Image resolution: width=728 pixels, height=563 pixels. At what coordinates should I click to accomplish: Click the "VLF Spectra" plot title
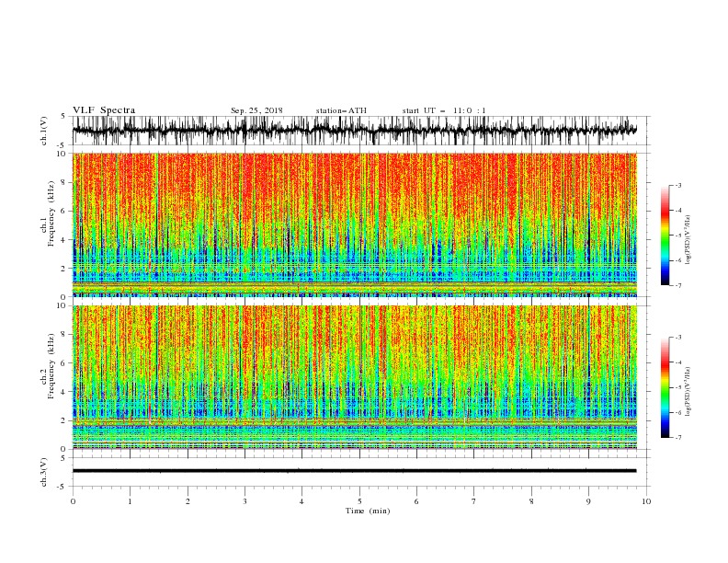coord(104,110)
